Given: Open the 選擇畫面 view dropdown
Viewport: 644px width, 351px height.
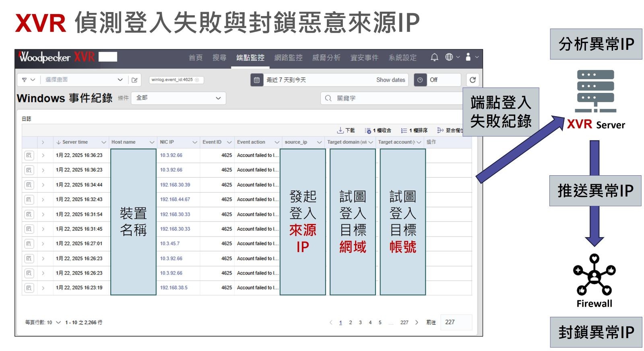Looking at the screenshot, I should click(x=84, y=80).
